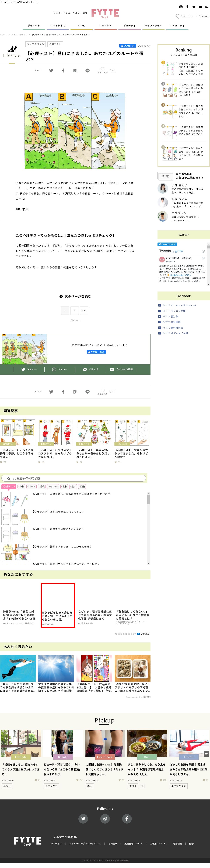Click the いいね! button beside the date 2018.12.03
Screen dimensions: 210x868
pyautogui.click(x=128, y=46)
